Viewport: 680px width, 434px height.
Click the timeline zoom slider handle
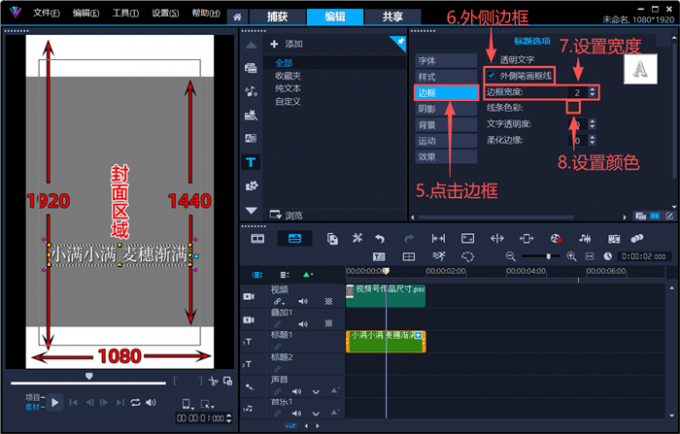tap(548, 257)
